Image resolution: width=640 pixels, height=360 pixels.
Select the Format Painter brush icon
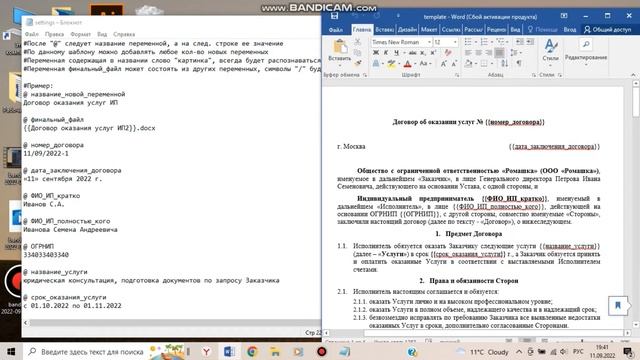[358, 63]
